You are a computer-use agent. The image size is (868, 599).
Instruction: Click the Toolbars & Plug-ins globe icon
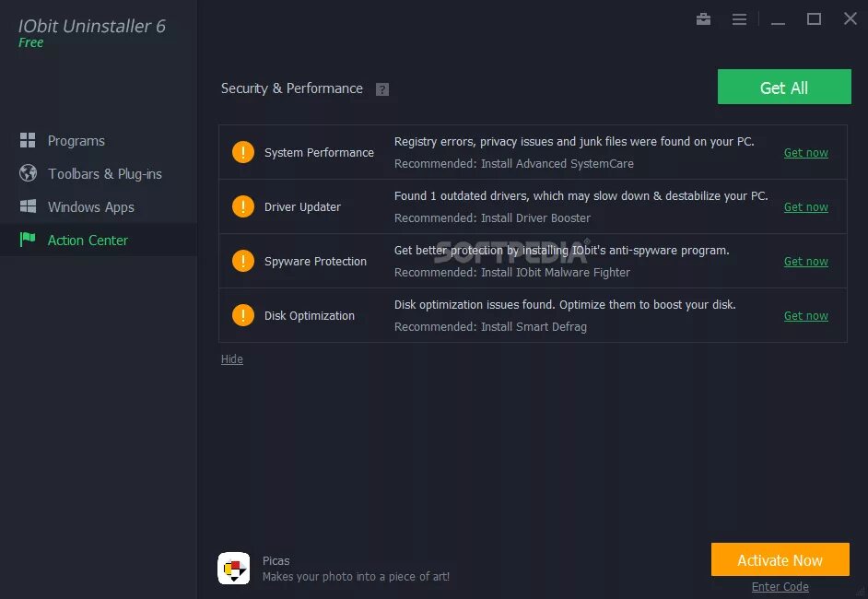tap(28, 173)
